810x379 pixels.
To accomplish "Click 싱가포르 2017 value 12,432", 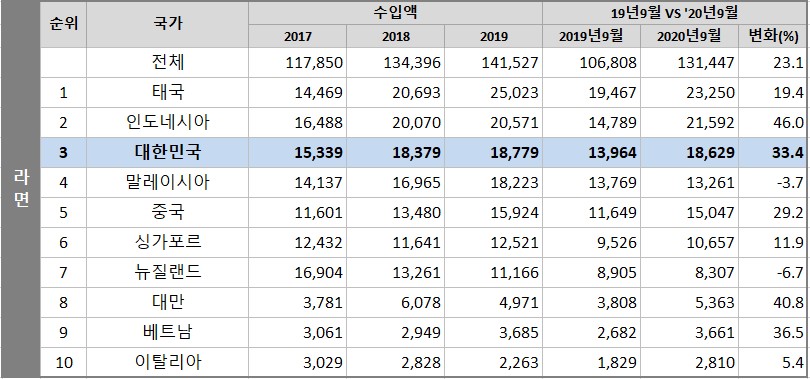I will 318,243.
